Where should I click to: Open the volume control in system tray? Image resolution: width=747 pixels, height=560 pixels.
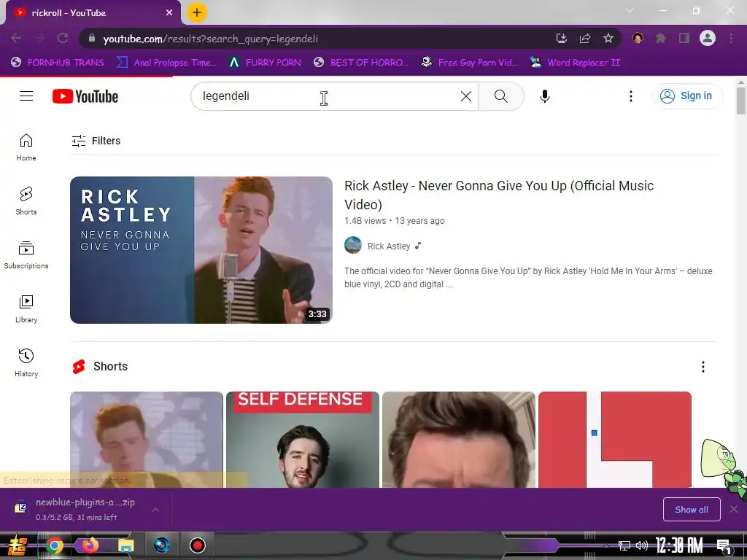tap(641, 545)
